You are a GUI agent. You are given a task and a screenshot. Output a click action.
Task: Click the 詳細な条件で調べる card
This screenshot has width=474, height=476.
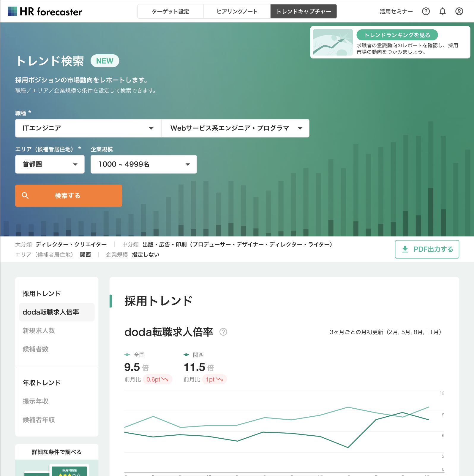[x=57, y=460]
